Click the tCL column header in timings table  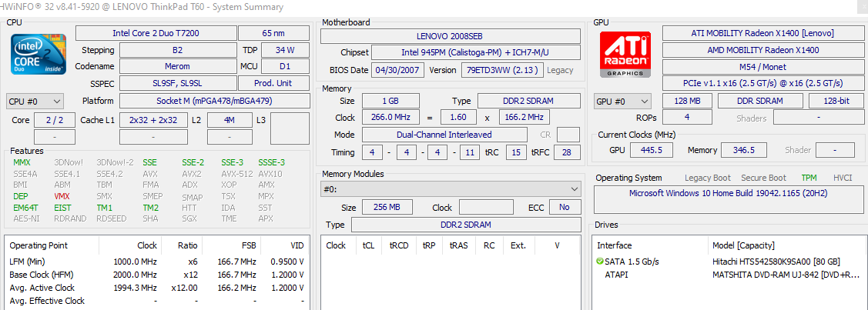(369, 245)
